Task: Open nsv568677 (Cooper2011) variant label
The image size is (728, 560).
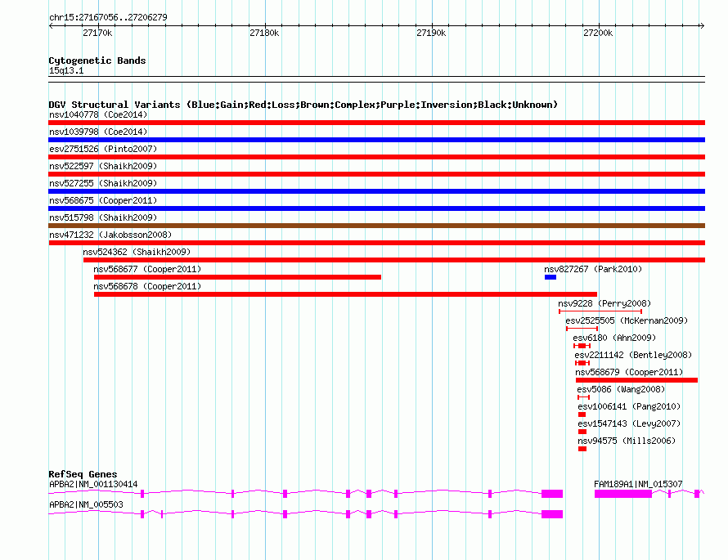Action: pos(147,269)
